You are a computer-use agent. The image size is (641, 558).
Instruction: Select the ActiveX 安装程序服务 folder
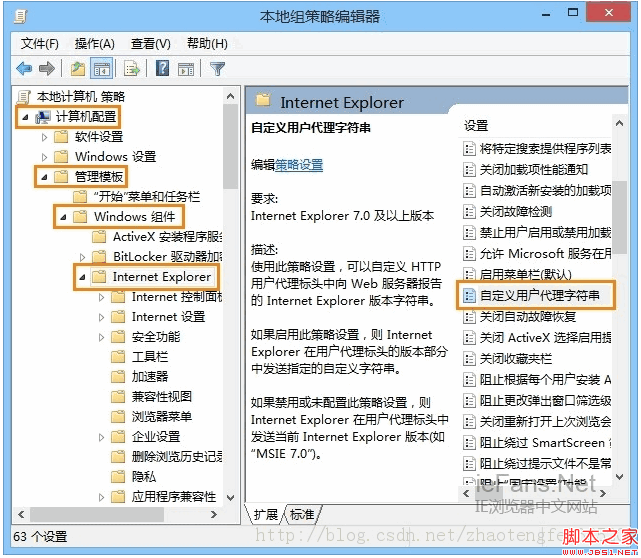[x=158, y=237]
